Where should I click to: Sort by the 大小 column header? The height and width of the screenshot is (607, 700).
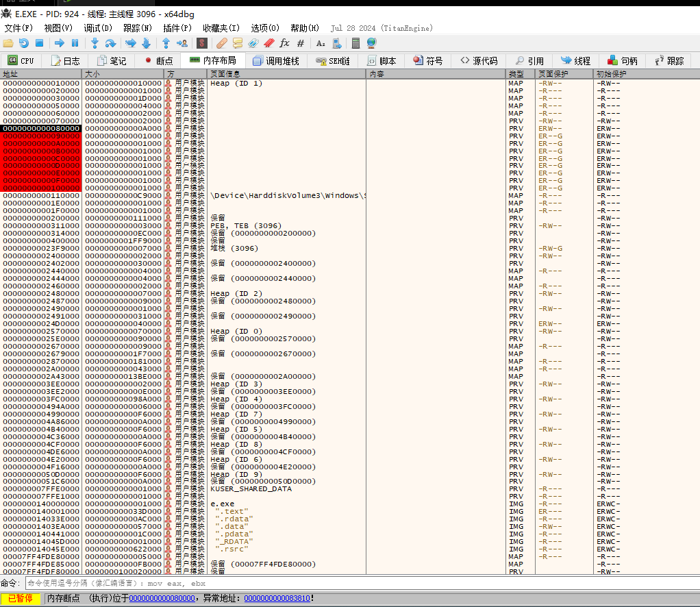tap(123, 74)
